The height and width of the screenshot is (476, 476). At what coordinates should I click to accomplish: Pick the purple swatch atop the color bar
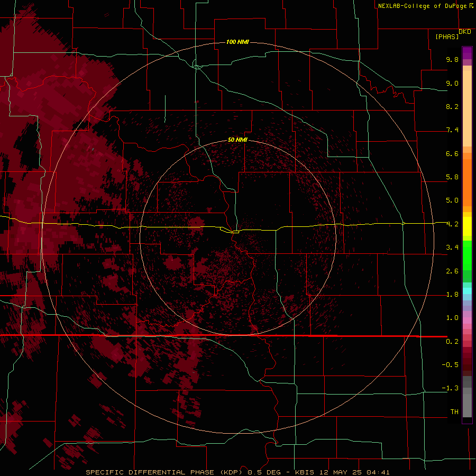467,53
